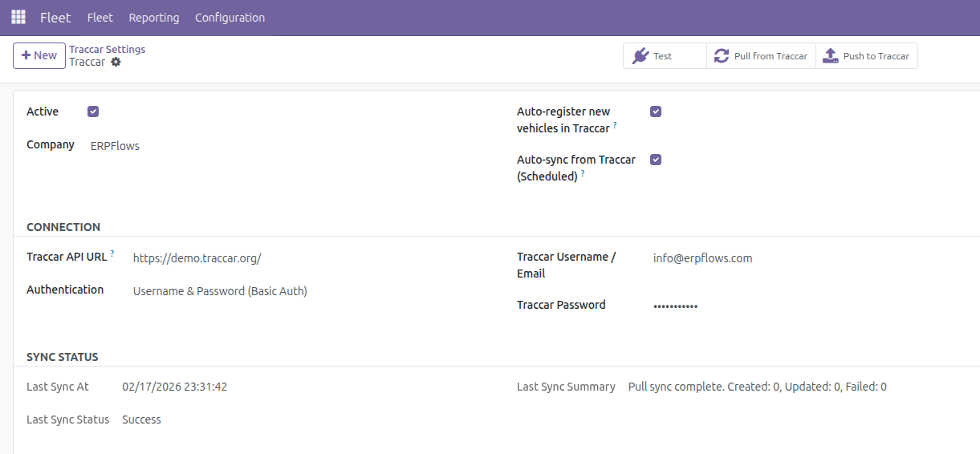
Task: Uncheck Auto-register new vehicles in Traccar
Action: pyautogui.click(x=656, y=111)
